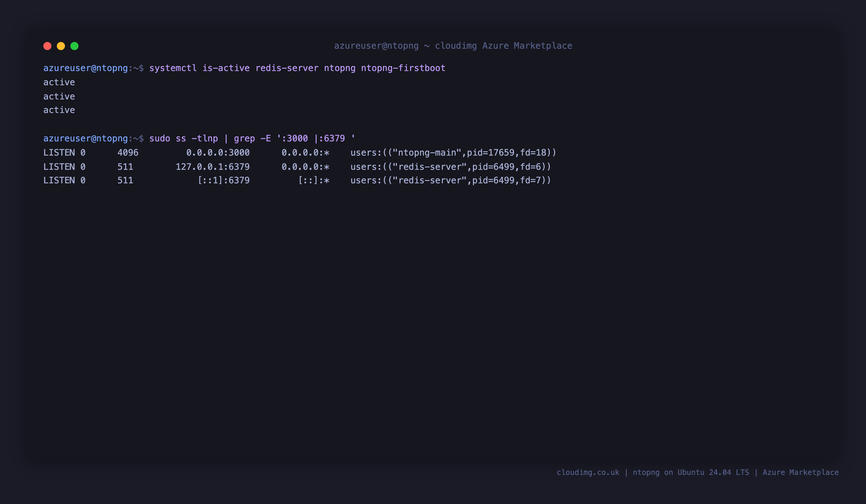
Task: Click the '4096' backlog value
Action: [x=128, y=153]
